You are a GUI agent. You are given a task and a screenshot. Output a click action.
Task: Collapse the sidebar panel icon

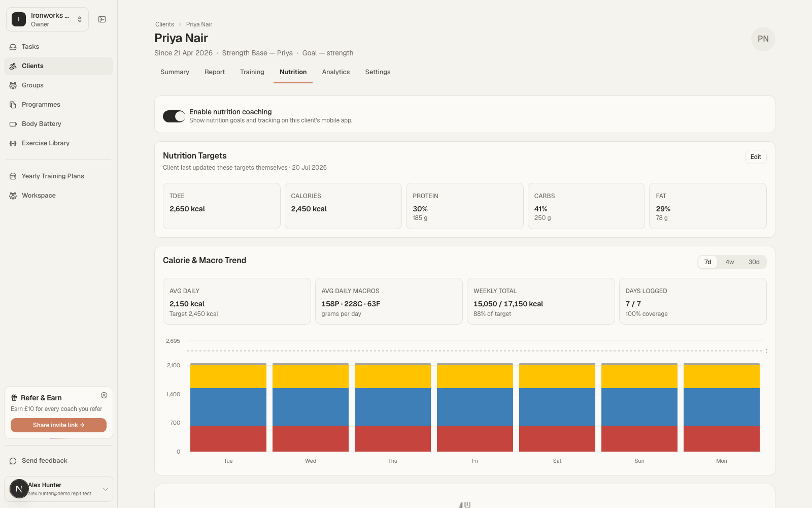coord(102,19)
